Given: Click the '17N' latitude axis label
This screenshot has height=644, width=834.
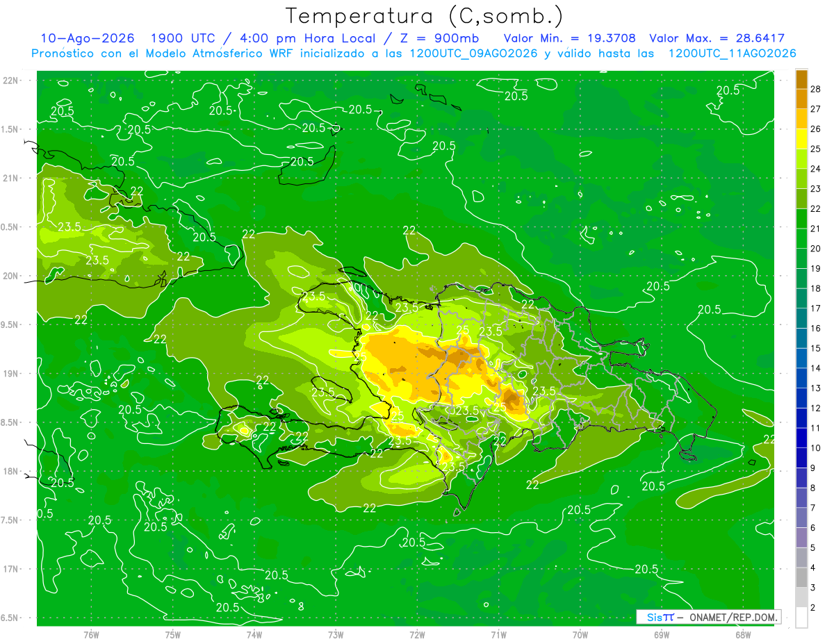Looking at the screenshot, I should tap(11, 569).
